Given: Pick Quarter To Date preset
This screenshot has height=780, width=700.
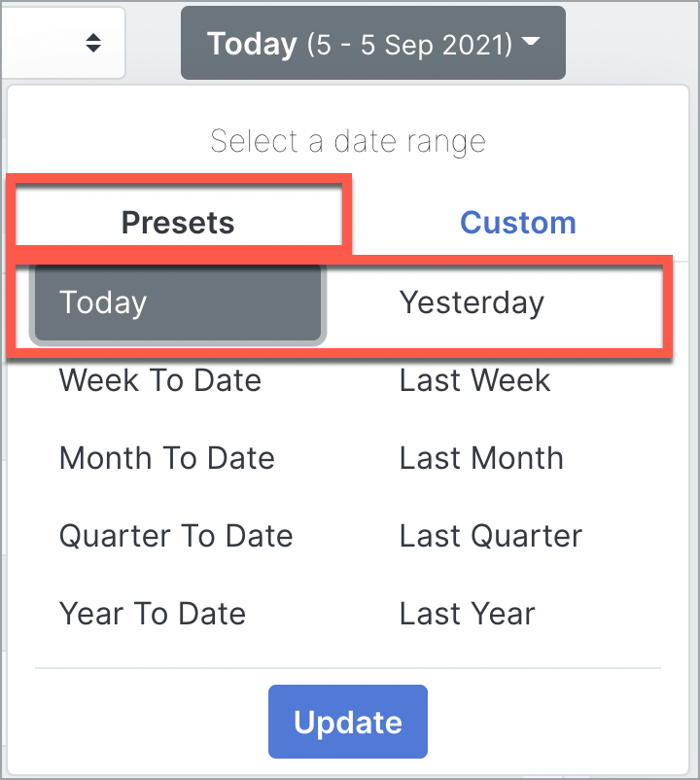Looking at the screenshot, I should point(176,536).
